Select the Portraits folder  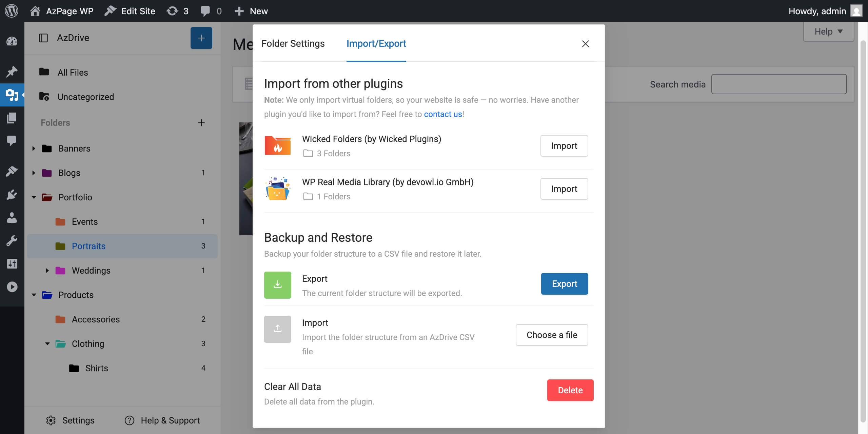[x=122, y=246]
